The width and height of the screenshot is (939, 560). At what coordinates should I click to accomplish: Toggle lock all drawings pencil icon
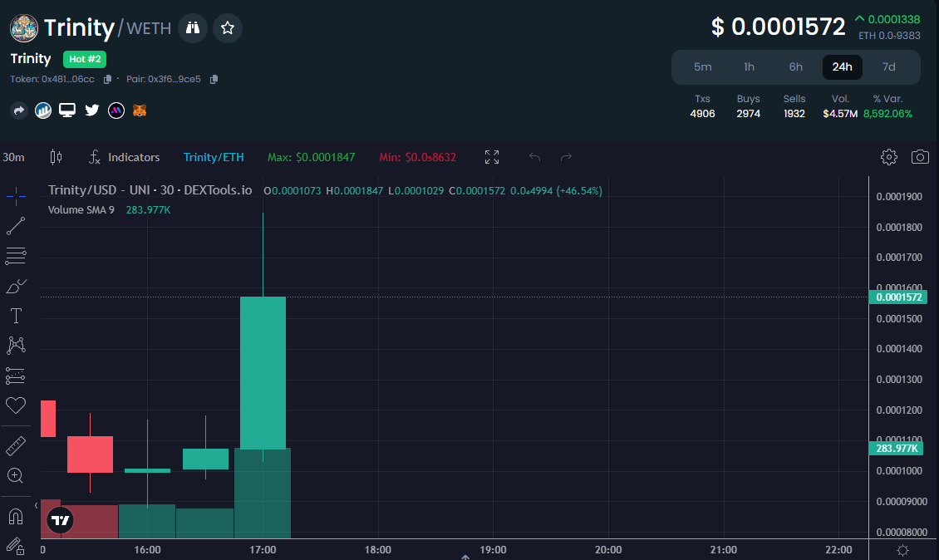[16, 546]
